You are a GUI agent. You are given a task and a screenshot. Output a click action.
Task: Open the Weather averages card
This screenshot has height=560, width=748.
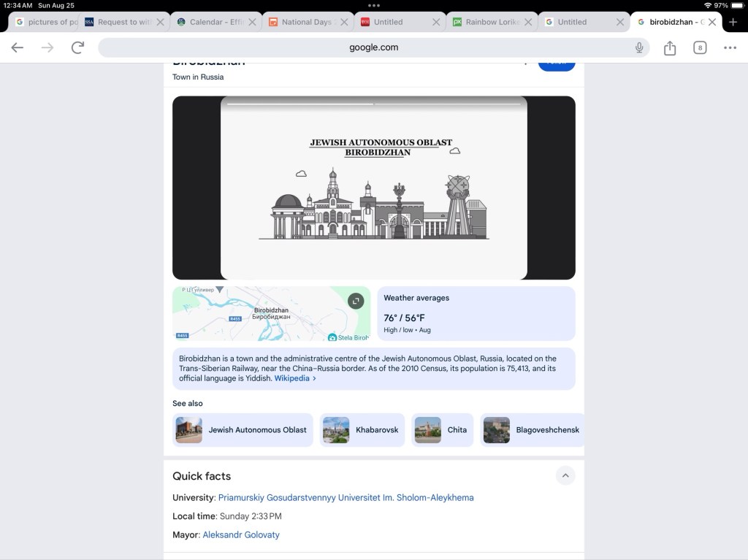click(x=476, y=313)
